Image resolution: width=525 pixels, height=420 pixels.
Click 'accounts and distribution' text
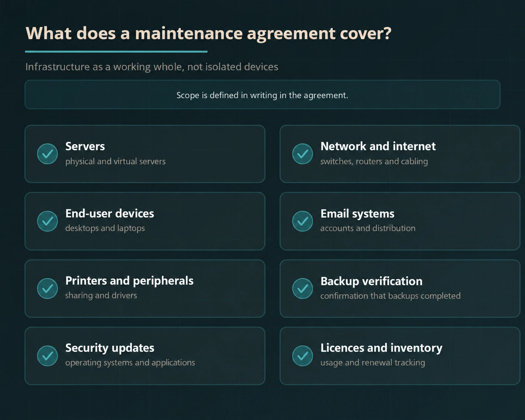pyautogui.click(x=368, y=228)
